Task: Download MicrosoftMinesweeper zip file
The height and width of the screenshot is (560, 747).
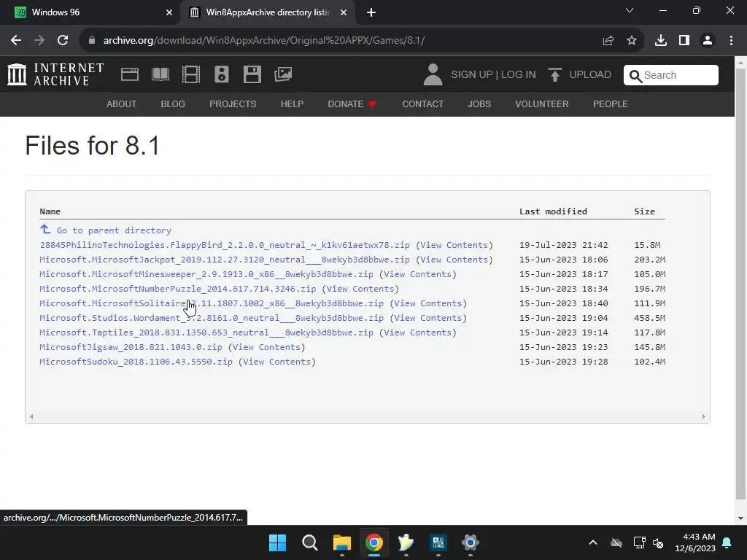Action: coord(206,274)
